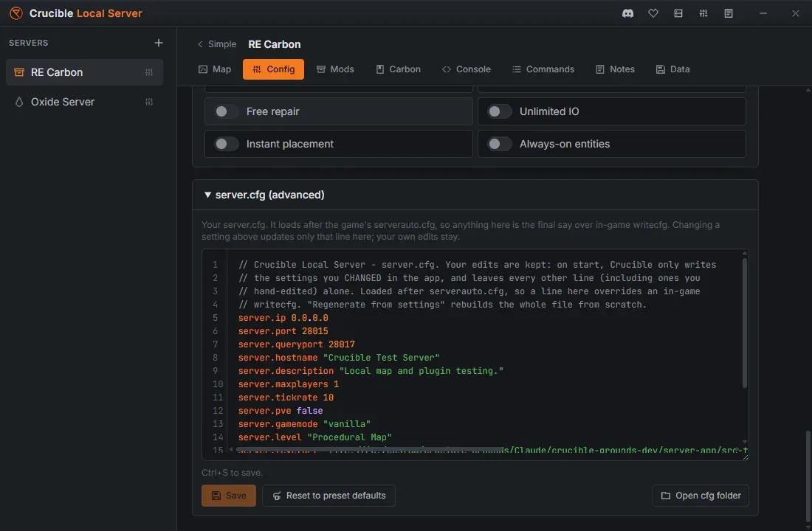Click Open cfg folder button

click(x=701, y=496)
